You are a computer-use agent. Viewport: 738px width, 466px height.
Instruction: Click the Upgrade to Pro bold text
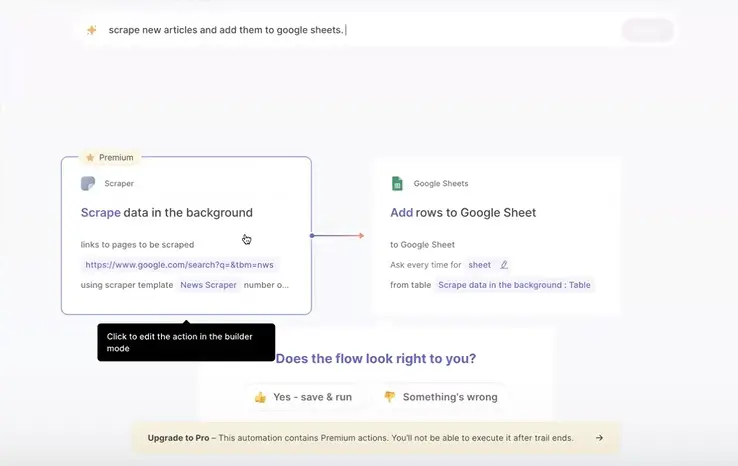pos(178,438)
